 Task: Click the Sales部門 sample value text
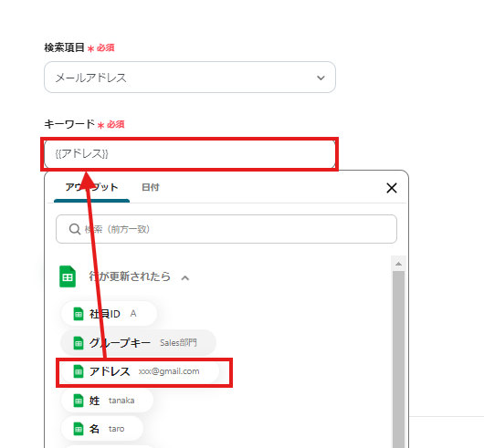click(178, 342)
